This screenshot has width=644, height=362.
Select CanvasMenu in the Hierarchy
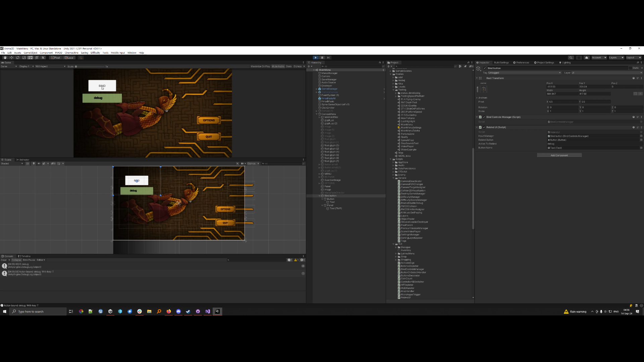(329, 114)
